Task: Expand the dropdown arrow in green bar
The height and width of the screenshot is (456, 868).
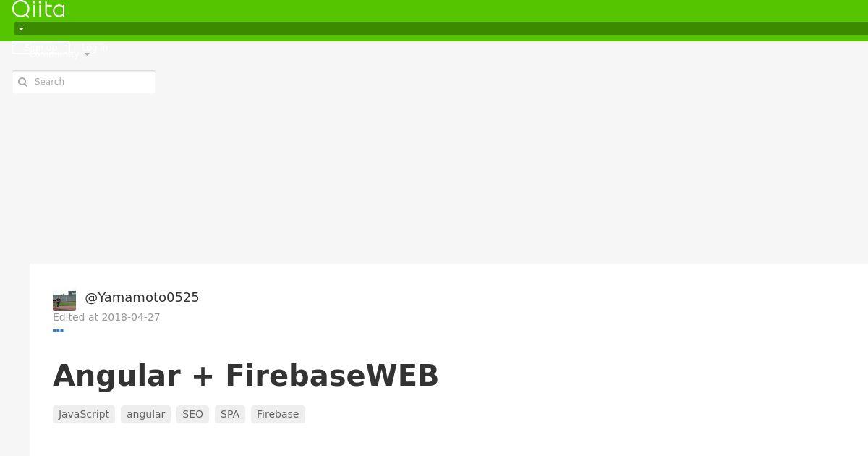Action: pyautogui.click(x=21, y=29)
